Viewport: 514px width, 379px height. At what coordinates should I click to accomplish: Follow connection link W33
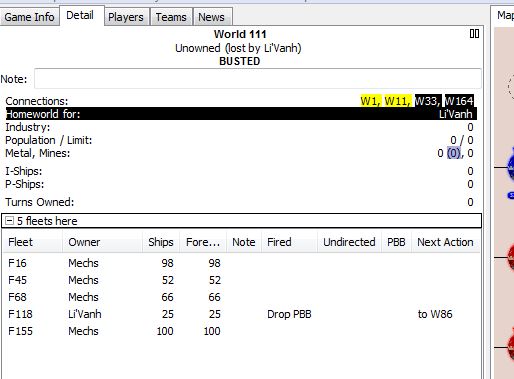(428, 101)
